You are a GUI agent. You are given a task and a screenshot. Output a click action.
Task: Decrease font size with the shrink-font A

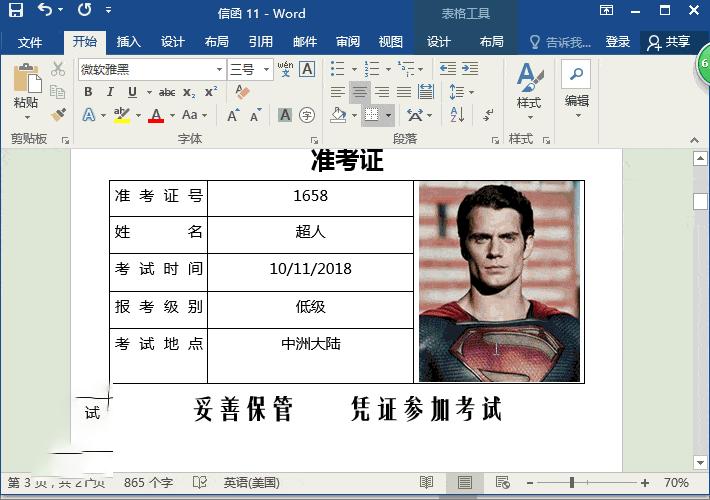click(256, 115)
